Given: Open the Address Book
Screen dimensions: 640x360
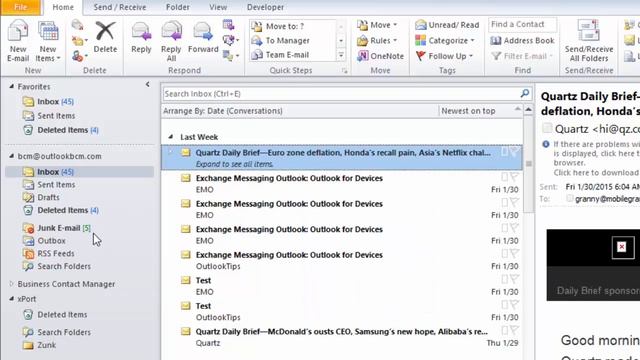Looking at the screenshot, I should tap(522, 40).
